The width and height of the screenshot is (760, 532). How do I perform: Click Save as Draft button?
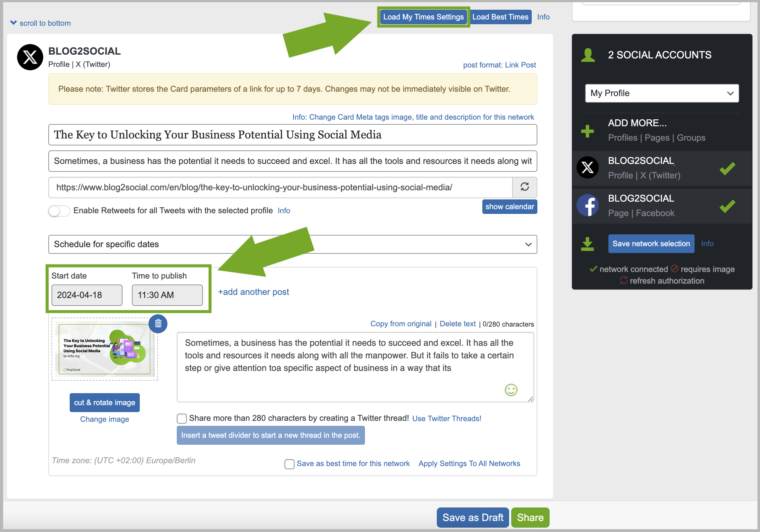click(472, 518)
